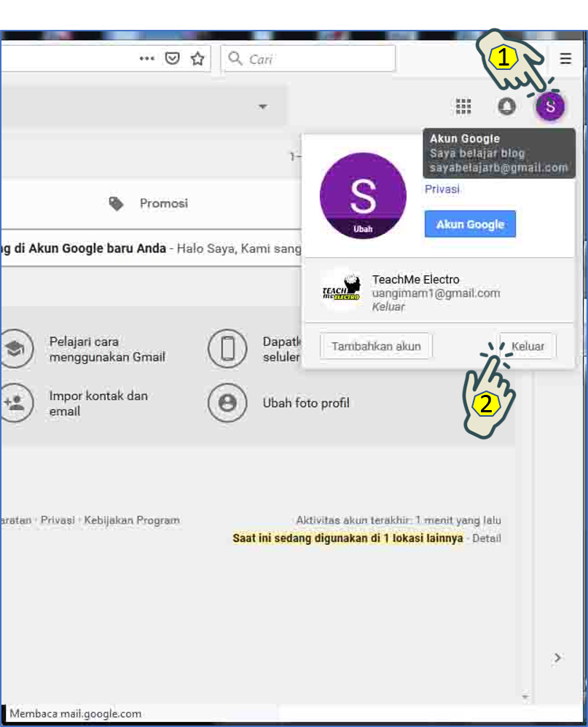This screenshot has height=727, width=588.
Task: Click the Cari search field in Firefox
Action: tap(308, 58)
